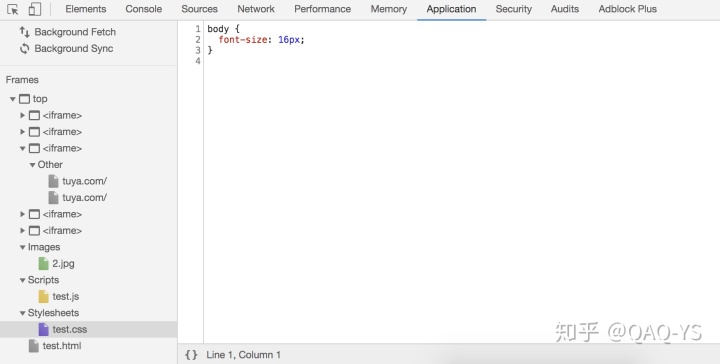The height and width of the screenshot is (364, 720).
Task: Open the Memory tab
Action: click(388, 9)
